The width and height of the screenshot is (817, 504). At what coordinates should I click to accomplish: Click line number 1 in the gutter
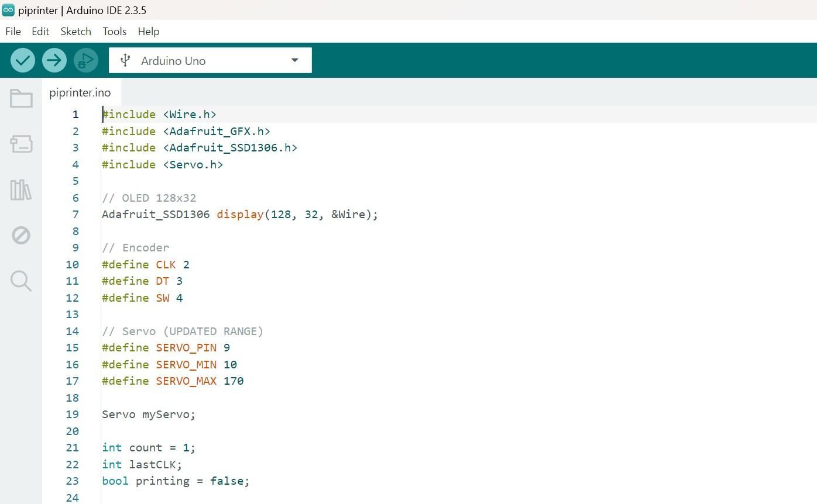[75, 115]
